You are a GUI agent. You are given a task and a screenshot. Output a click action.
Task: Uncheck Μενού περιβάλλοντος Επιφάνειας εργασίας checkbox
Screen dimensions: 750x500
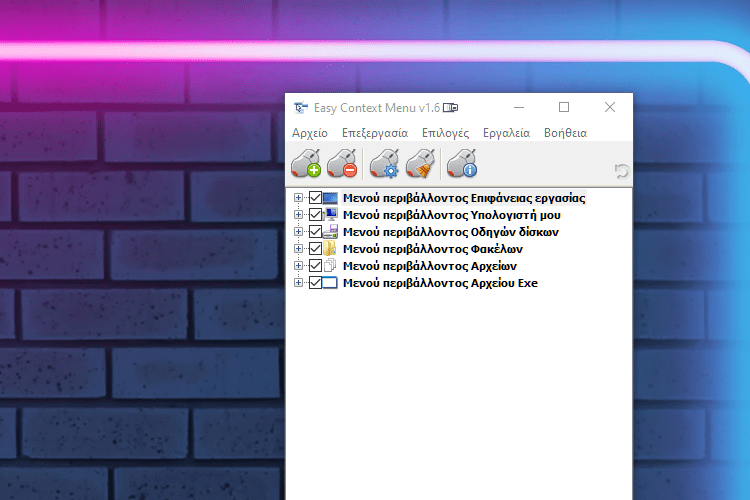[315, 198]
